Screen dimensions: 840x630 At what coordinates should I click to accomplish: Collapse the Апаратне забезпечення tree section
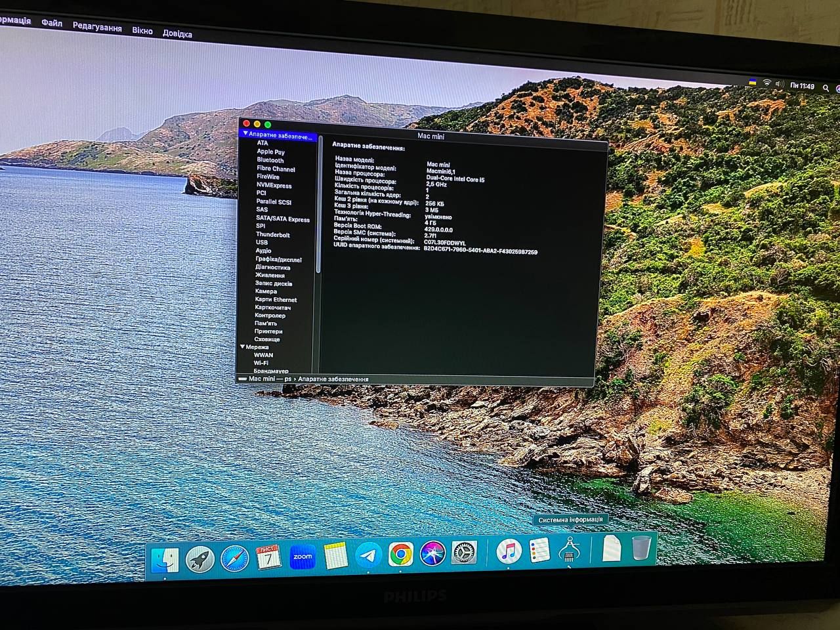click(245, 134)
